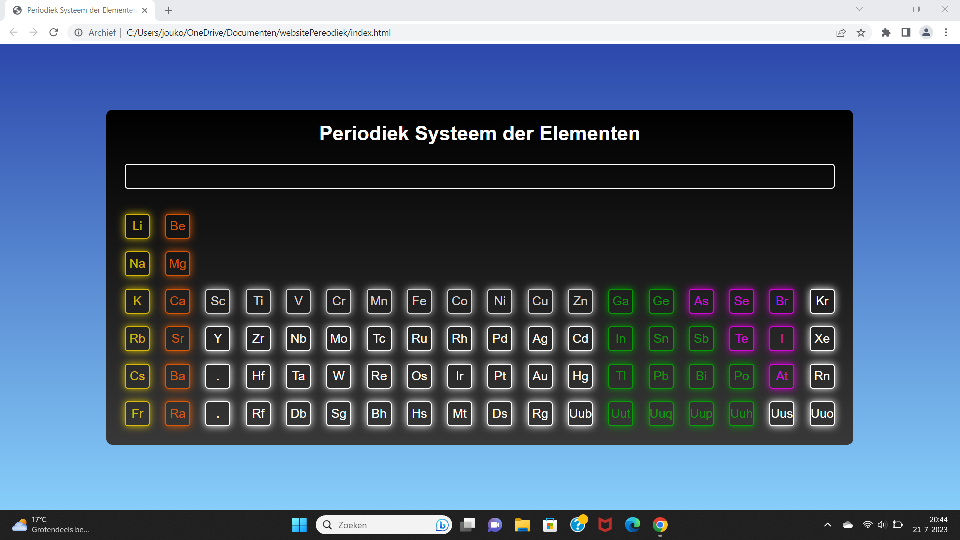Choose the purple Br element tile

coord(781,301)
